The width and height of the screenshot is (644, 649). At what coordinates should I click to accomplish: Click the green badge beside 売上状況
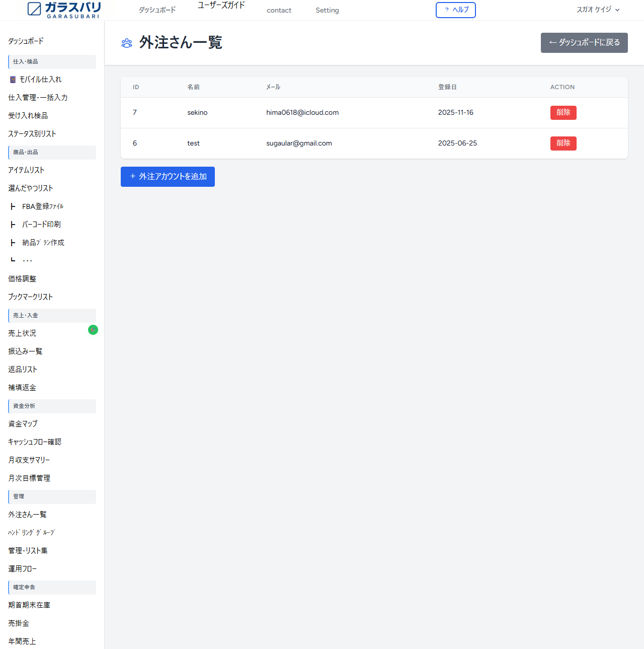coord(93,330)
